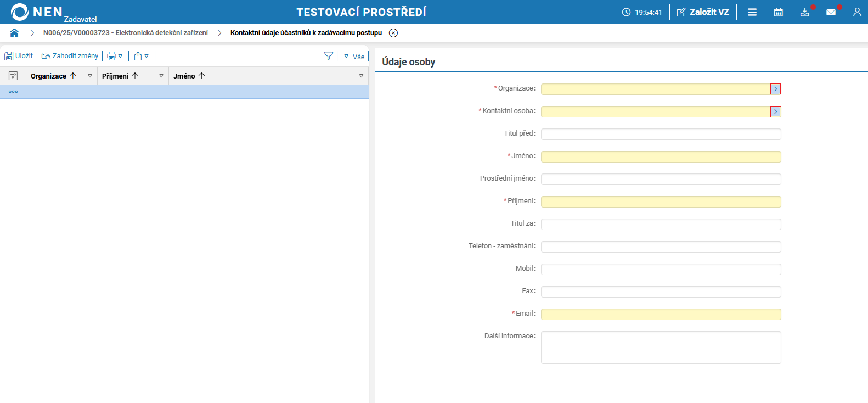This screenshot has width=868, height=403.
Task: Open the Vše filter dropdown
Action: (354, 57)
